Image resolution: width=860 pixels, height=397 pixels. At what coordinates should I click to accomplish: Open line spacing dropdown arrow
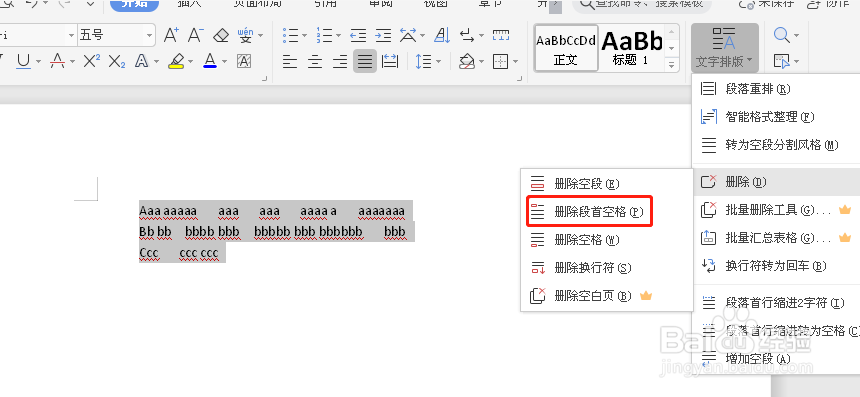[x=438, y=62]
